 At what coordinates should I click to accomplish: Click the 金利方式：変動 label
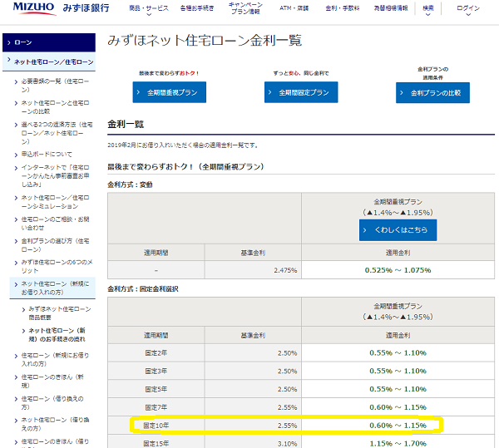click(130, 185)
